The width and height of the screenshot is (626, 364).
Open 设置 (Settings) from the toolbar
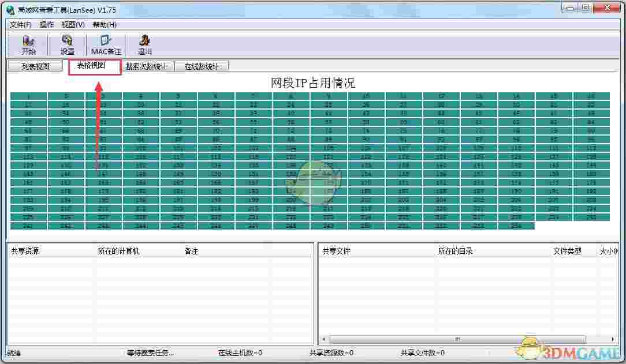tap(67, 44)
